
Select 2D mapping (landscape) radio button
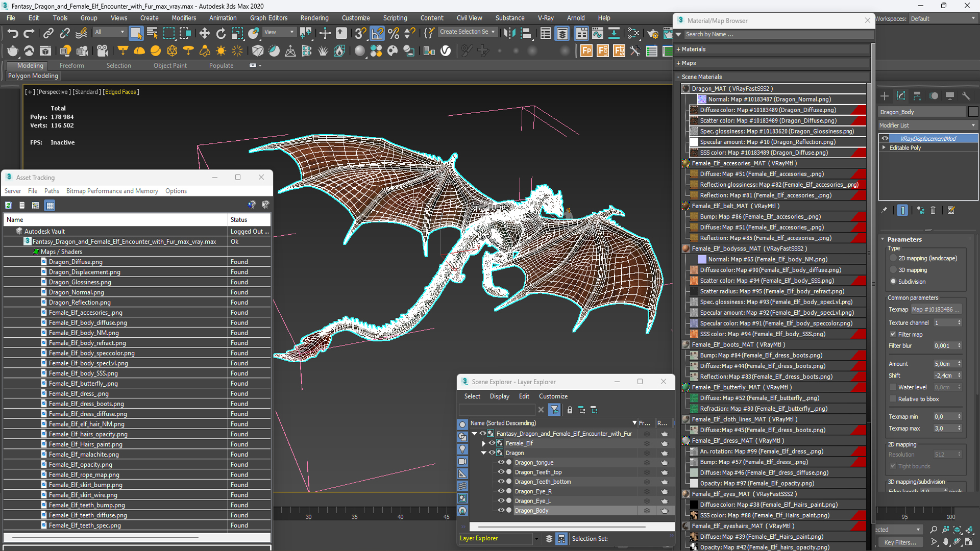893,258
